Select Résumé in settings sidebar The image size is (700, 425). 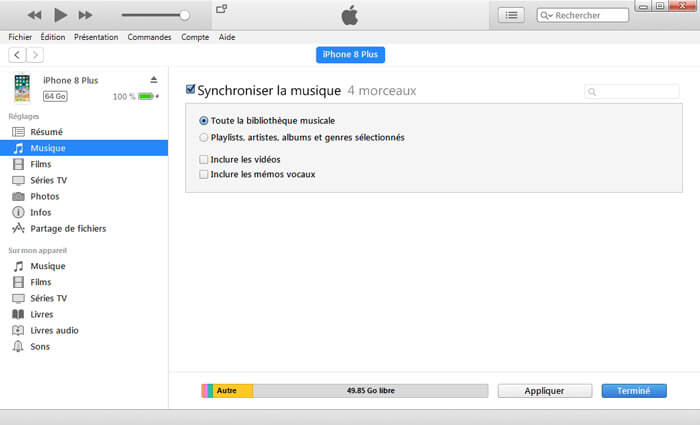pyautogui.click(x=84, y=132)
